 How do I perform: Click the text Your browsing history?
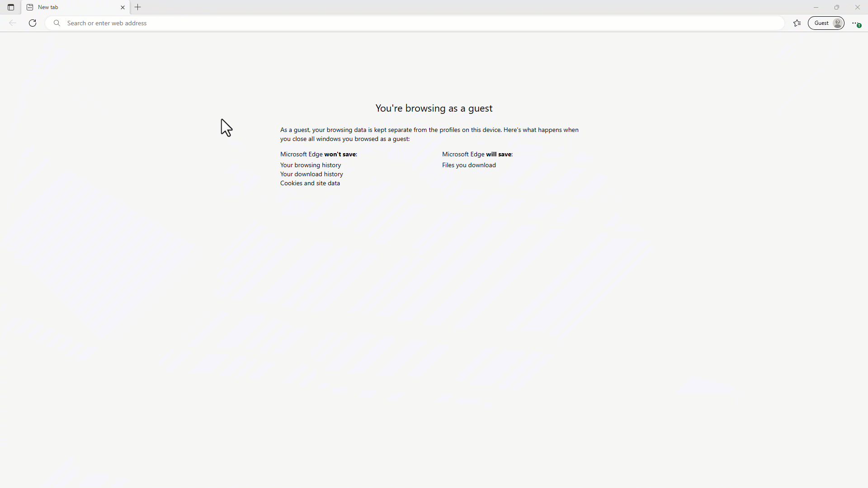tap(311, 165)
